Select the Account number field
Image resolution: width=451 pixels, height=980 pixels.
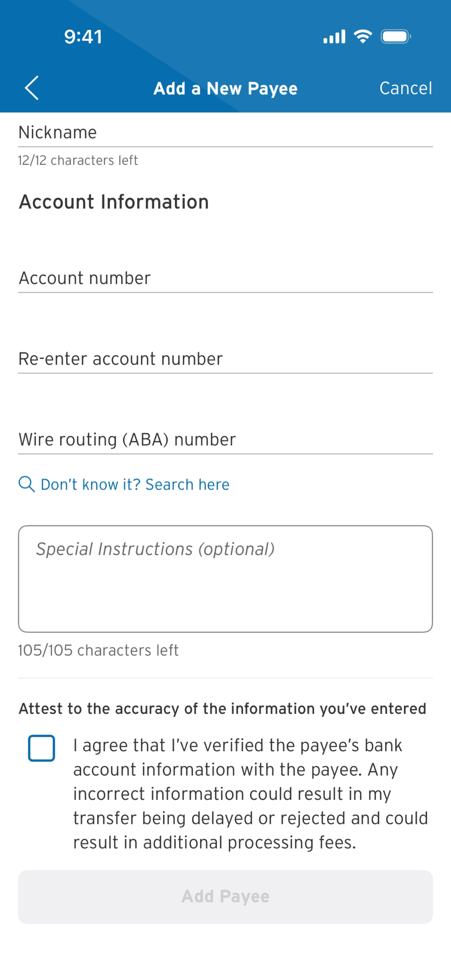point(225,278)
